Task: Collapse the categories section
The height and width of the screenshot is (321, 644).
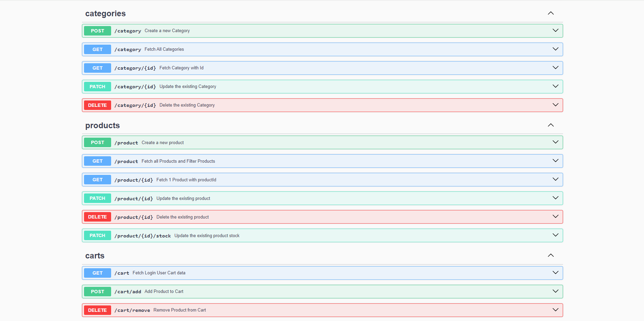Action: coord(551,13)
